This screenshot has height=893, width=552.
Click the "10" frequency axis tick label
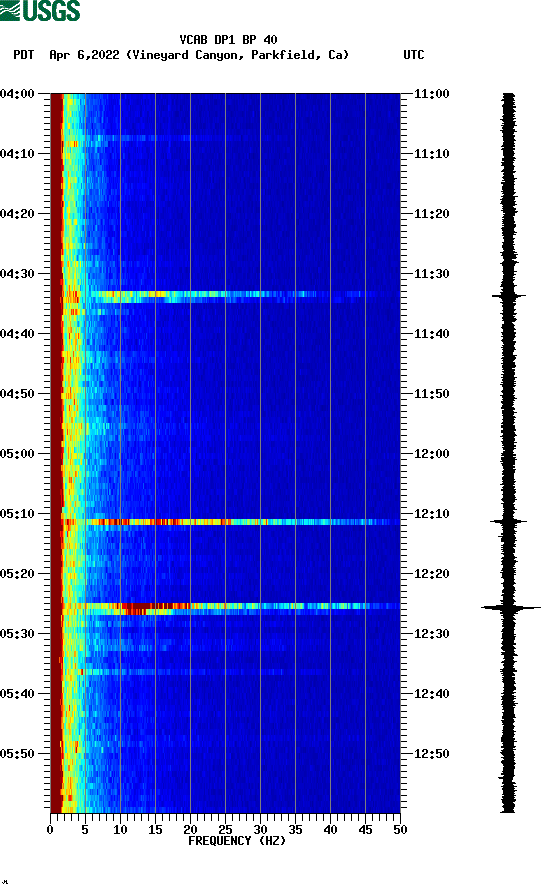pyautogui.click(x=120, y=830)
